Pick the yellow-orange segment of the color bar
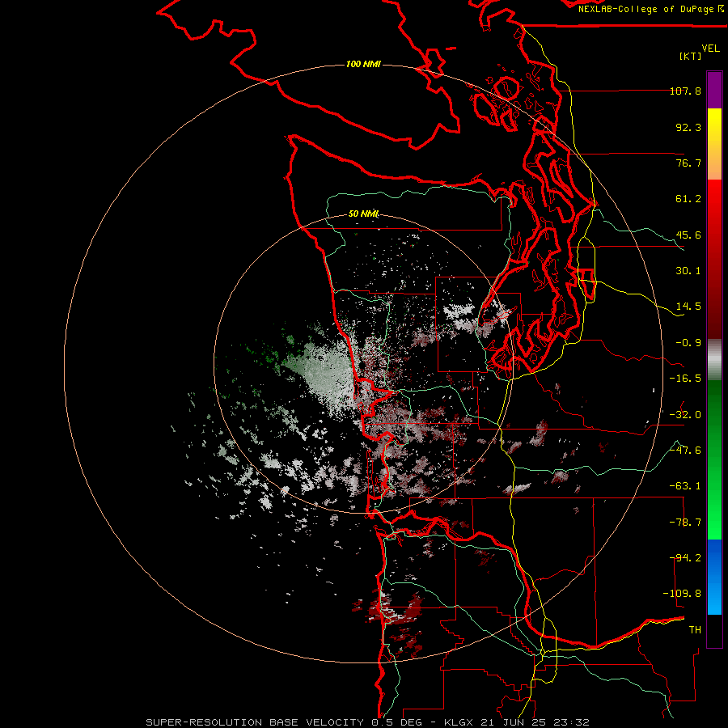Screen dimensions: 728x728 pos(714,144)
